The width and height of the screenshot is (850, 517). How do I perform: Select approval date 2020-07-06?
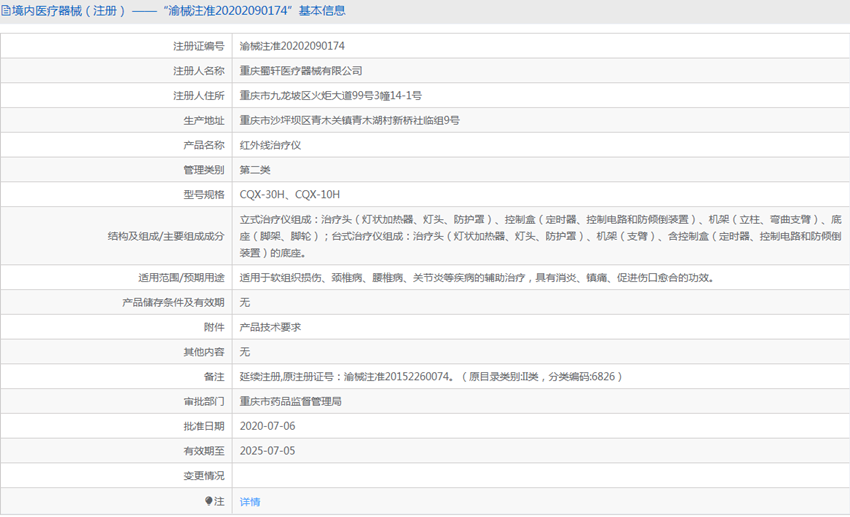268,426
